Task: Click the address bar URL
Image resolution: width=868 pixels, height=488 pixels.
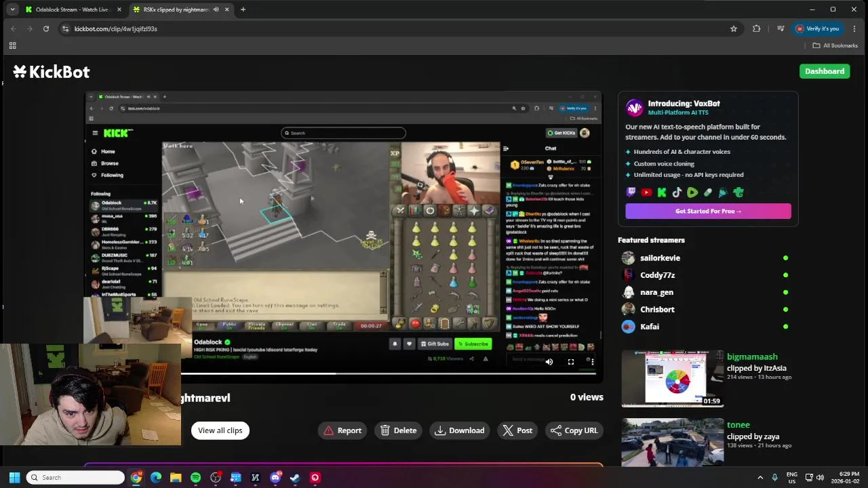Action: (x=115, y=29)
